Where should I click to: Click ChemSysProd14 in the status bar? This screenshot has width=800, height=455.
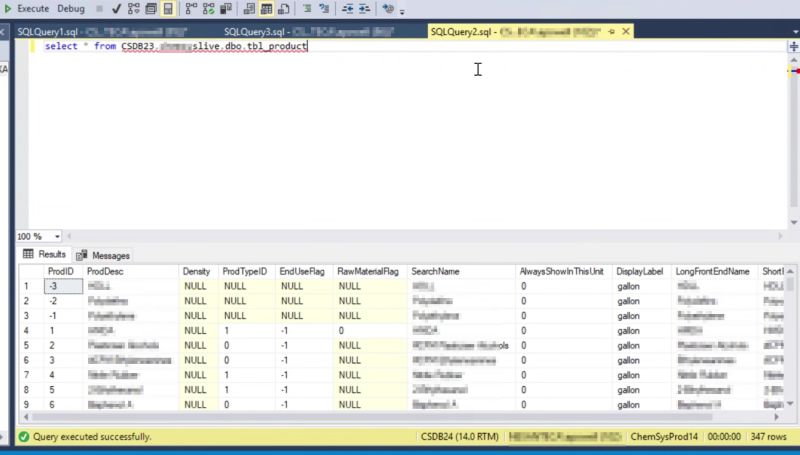click(664, 437)
